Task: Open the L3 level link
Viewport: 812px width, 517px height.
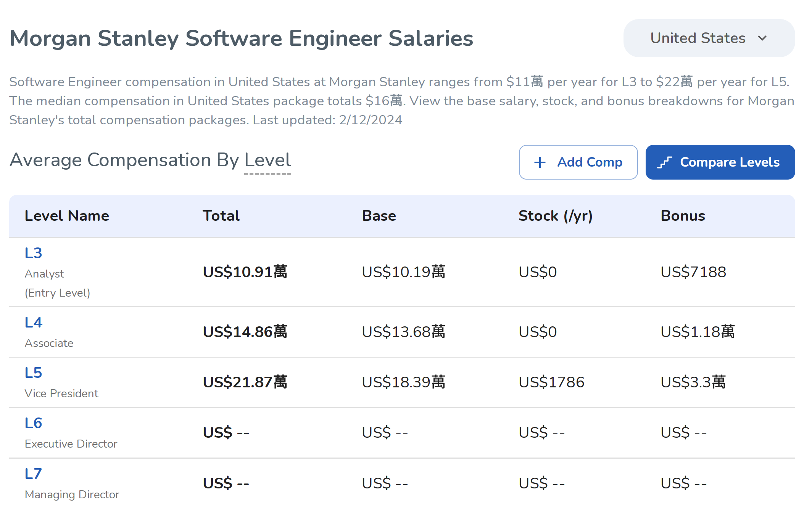Action: coord(34,253)
